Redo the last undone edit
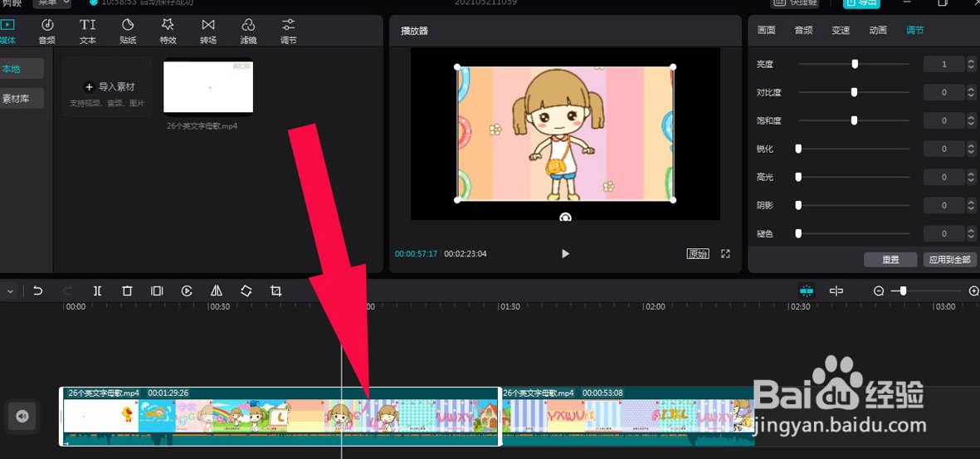This screenshot has width=980, height=459. pyautogui.click(x=68, y=291)
